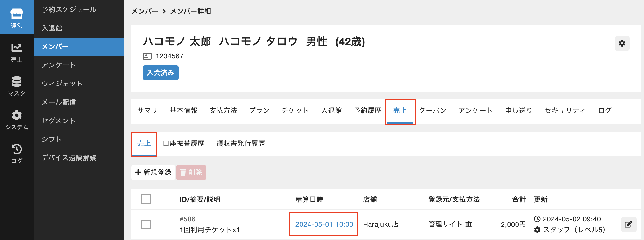Check the checkbox for sale #586
The height and width of the screenshot is (240, 644).
pyautogui.click(x=146, y=224)
